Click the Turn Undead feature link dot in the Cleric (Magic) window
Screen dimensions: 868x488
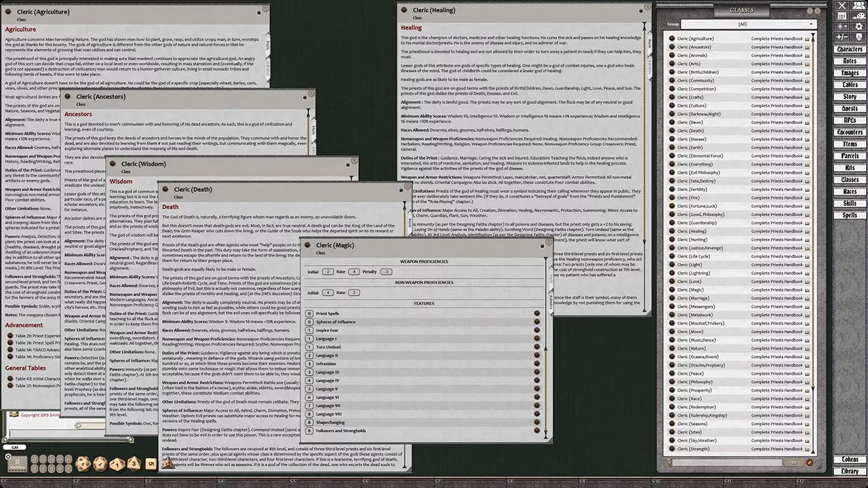click(x=536, y=347)
